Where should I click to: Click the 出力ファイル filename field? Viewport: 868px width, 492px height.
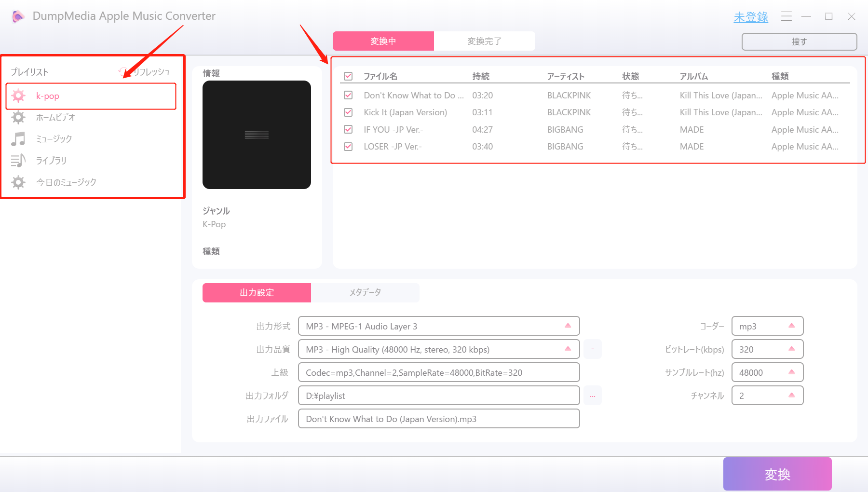coord(439,419)
